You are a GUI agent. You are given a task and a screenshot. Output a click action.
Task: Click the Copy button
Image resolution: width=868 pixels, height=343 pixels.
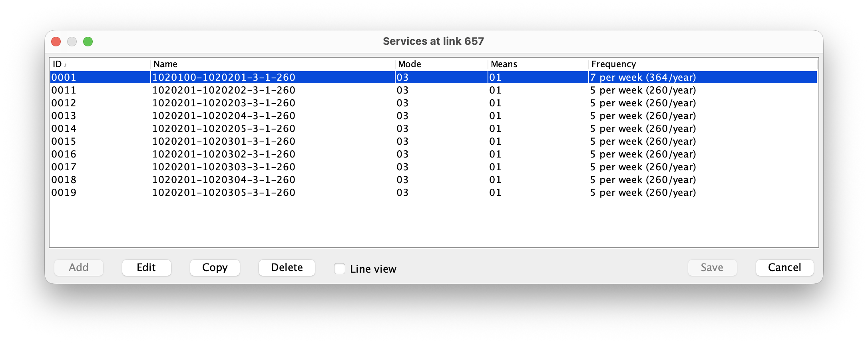click(215, 267)
